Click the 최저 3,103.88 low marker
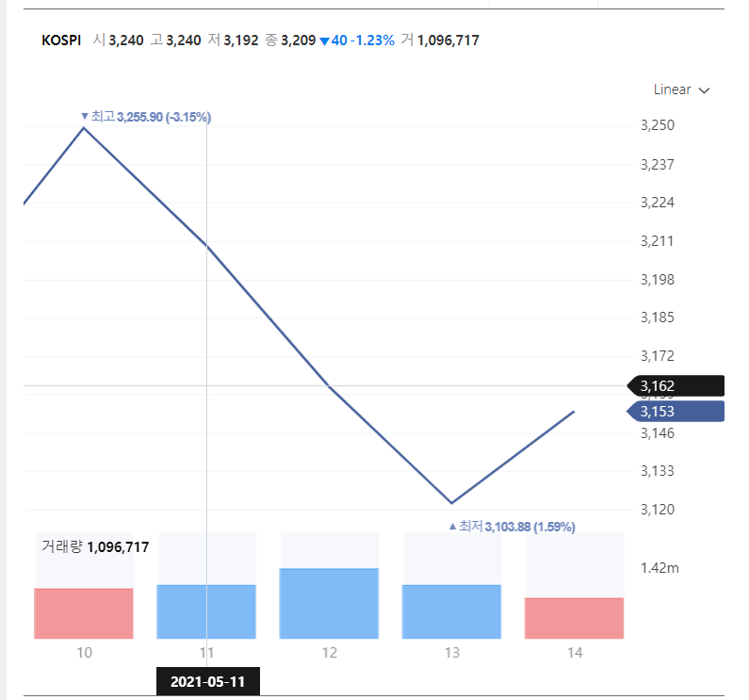This screenshot has height=700, width=749. pyautogui.click(x=512, y=527)
